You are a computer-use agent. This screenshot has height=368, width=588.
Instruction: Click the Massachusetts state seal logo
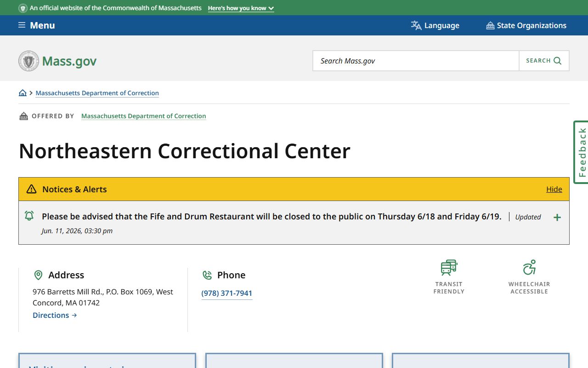click(28, 61)
